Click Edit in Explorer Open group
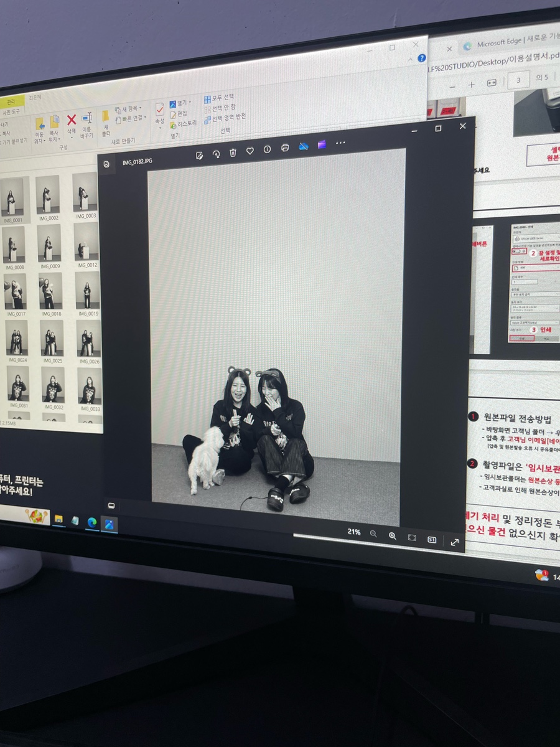 pyautogui.click(x=179, y=113)
